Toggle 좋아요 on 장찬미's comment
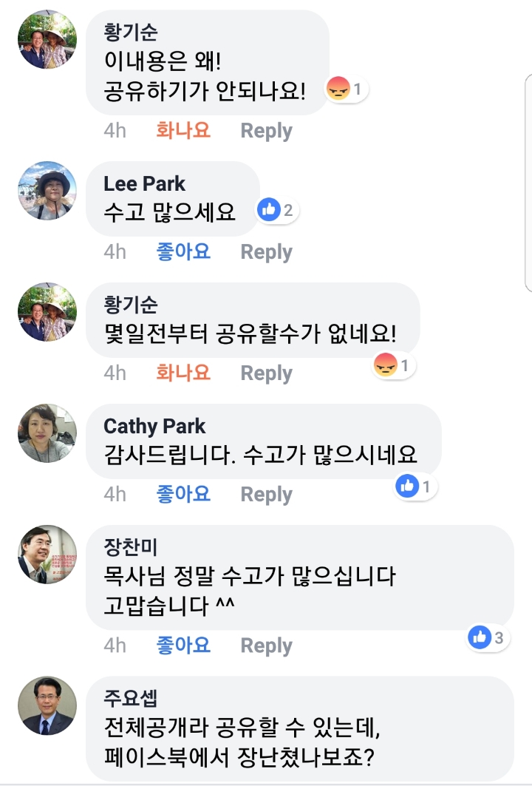The image size is (532, 786). click(x=183, y=646)
